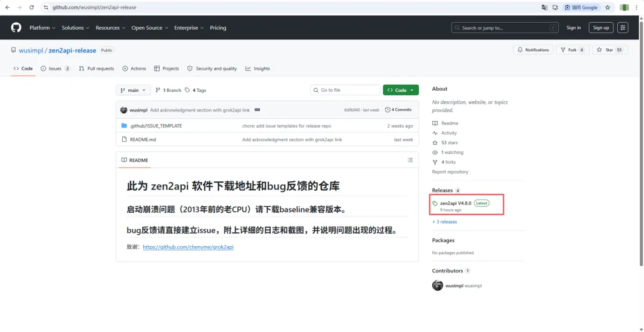Viewport: 644px width, 332px height.
Task: Open the grok2api GitHub link in README
Action: [188, 247]
